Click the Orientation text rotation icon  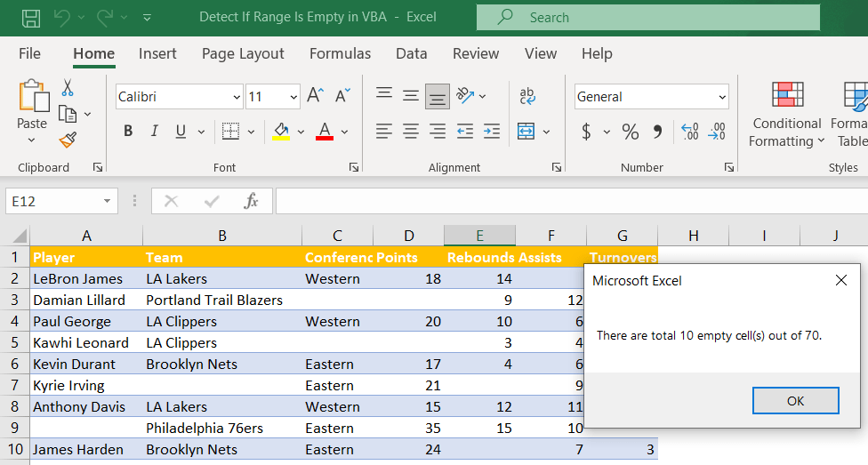click(x=465, y=96)
